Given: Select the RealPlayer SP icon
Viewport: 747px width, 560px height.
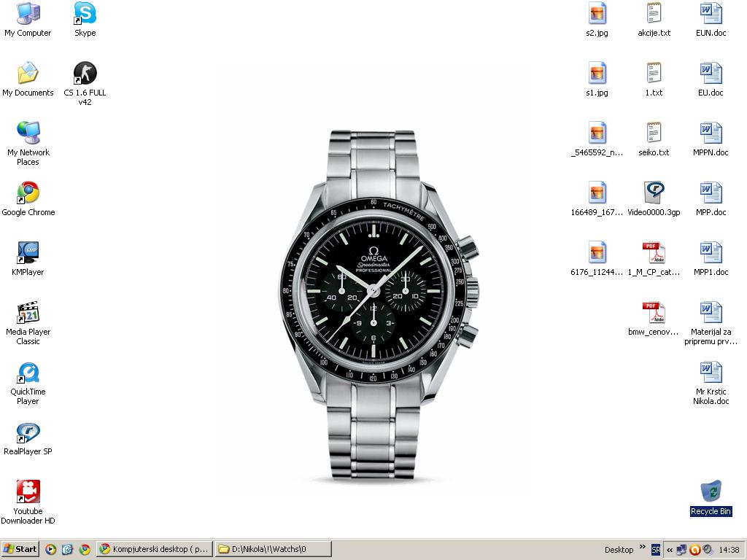Looking at the screenshot, I should point(28,432).
